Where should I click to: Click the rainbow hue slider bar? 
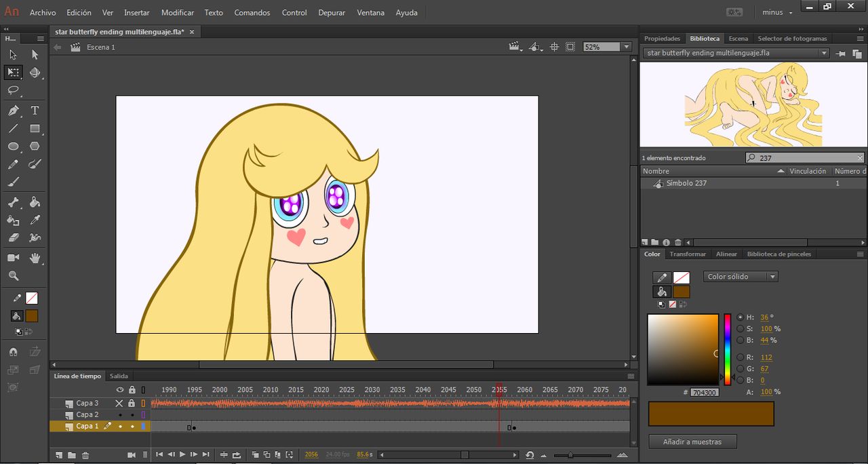pyautogui.click(x=728, y=349)
